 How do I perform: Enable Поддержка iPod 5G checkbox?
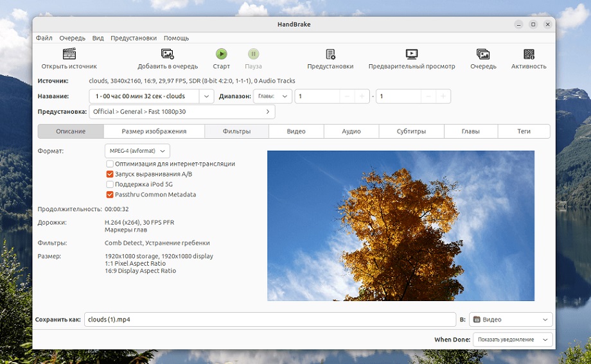click(x=110, y=184)
